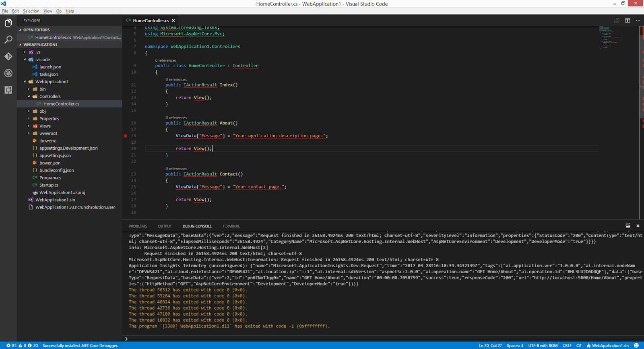
Task: Click the WebApplication1.sln flame project selector
Action: click(608, 345)
